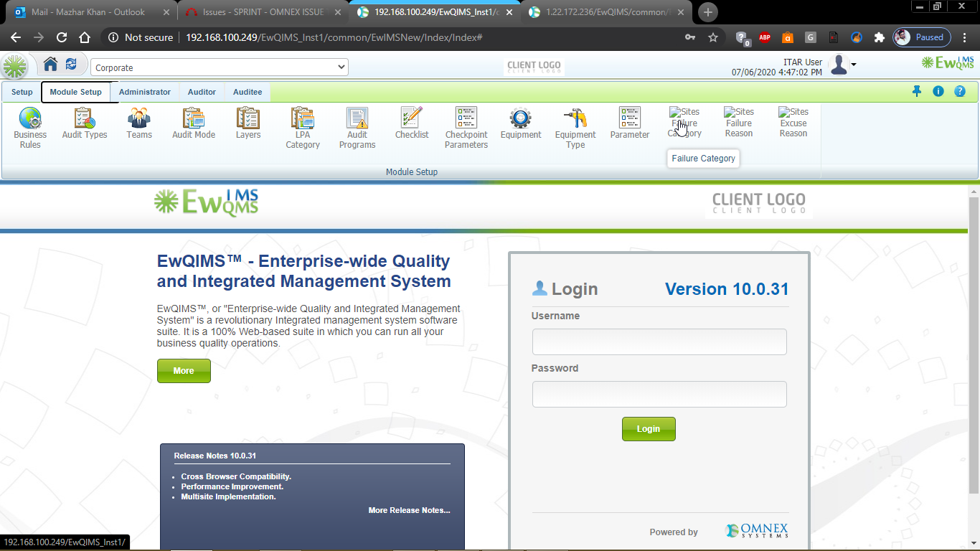Open Chrome three-dot menu
Screen dimensions: 980x551
[965, 37]
